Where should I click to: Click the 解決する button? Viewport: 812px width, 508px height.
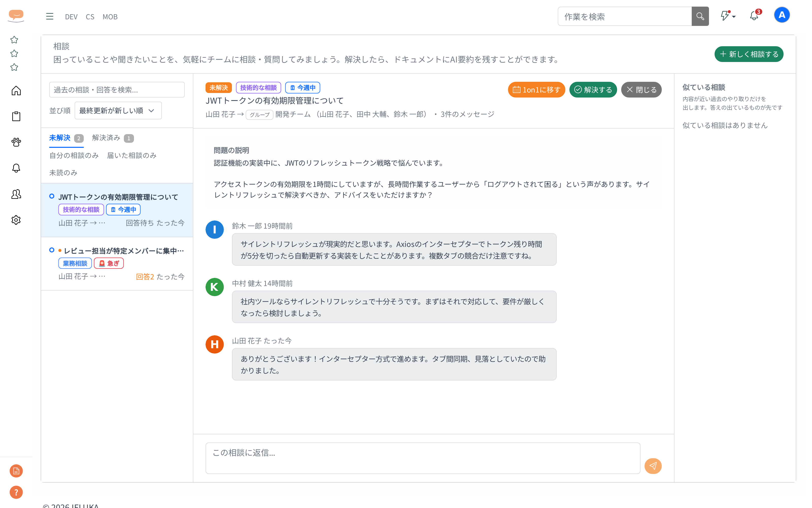pyautogui.click(x=593, y=90)
